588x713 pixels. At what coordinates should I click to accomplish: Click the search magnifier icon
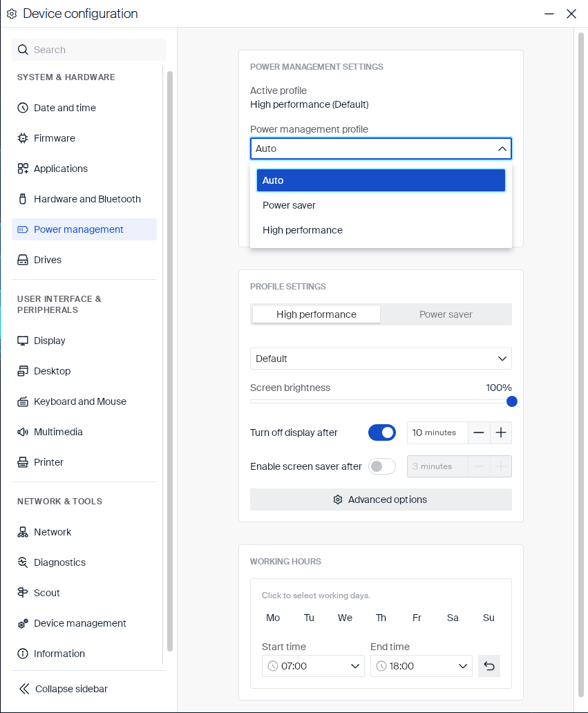(23, 50)
